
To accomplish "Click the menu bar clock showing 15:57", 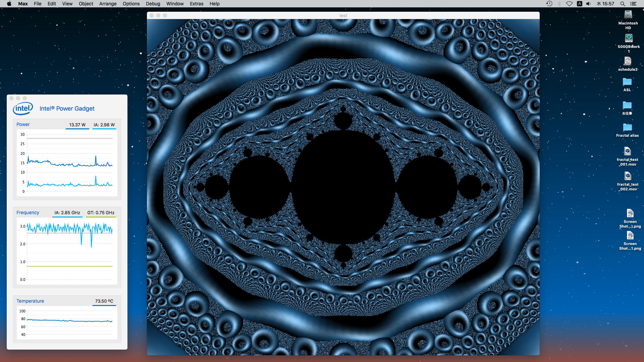I will [605, 4].
